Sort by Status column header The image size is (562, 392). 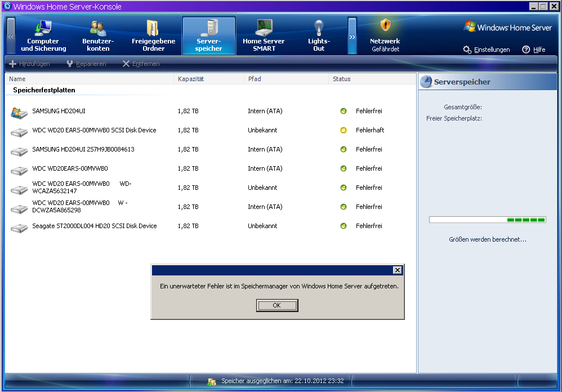pyautogui.click(x=372, y=79)
